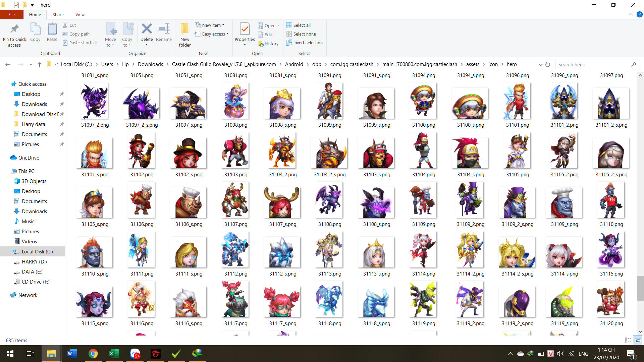Open address bar history dropdown
This screenshot has height=362, width=644.
click(x=540, y=65)
